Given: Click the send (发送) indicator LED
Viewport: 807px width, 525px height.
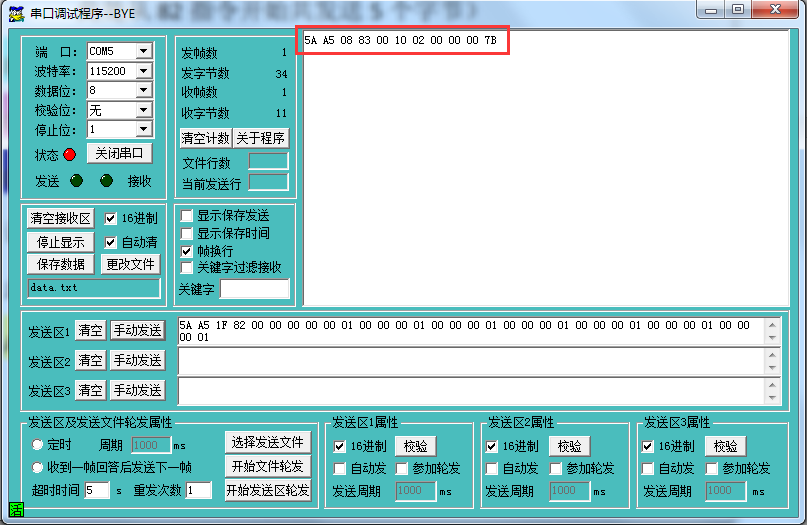Looking at the screenshot, I should (x=76, y=181).
